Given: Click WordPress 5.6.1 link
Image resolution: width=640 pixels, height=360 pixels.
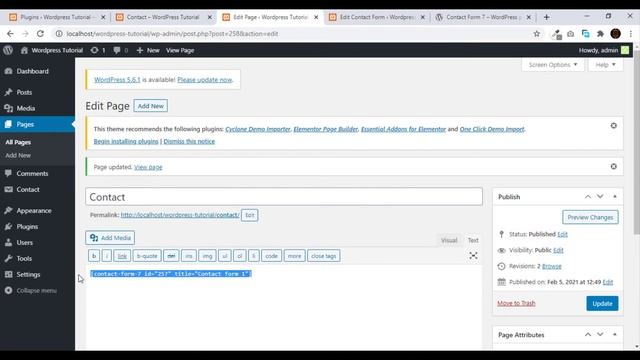Looking at the screenshot, I should click(117, 80).
